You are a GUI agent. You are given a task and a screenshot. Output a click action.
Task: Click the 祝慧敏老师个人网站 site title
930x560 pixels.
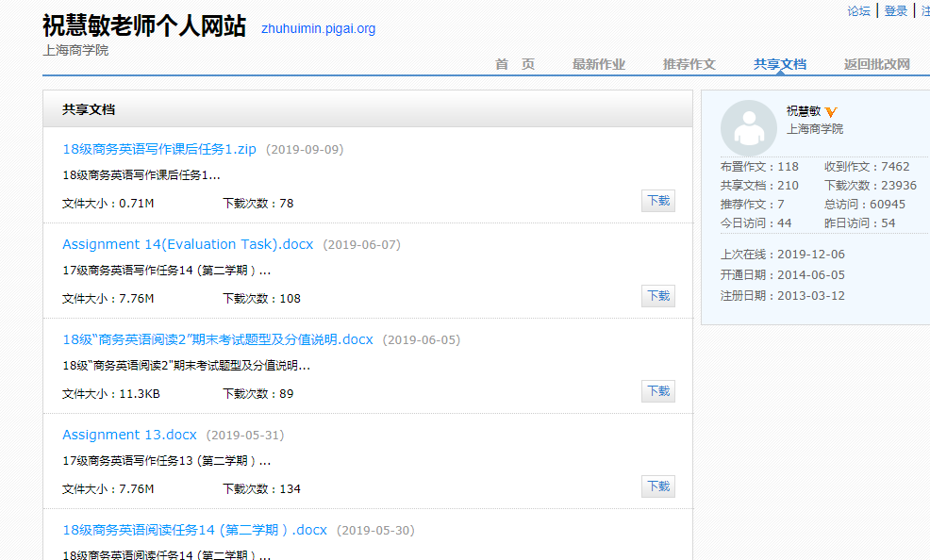click(x=144, y=25)
